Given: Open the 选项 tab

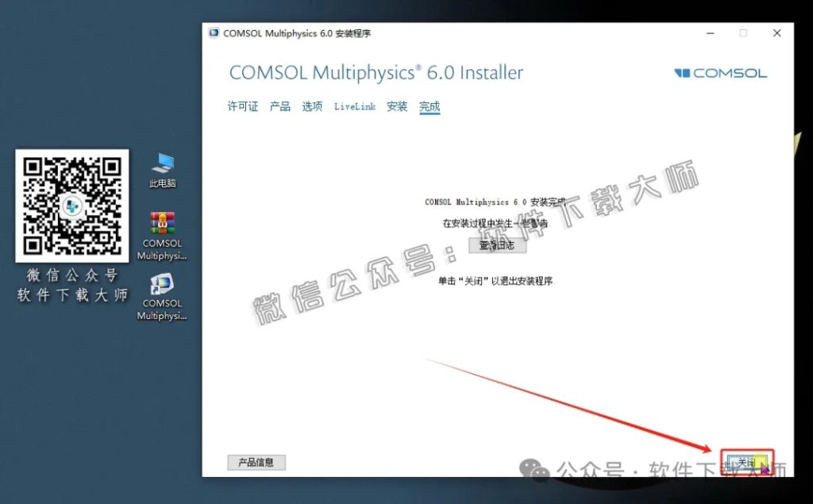Looking at the screenshot, I should tap(312, 106).
